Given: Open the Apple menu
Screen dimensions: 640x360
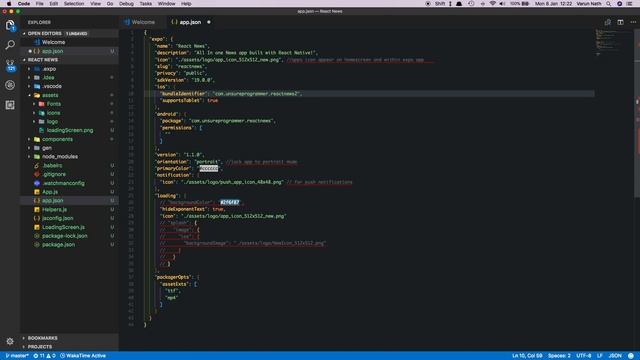Looking at the screenshot, I should pos(9,4).
